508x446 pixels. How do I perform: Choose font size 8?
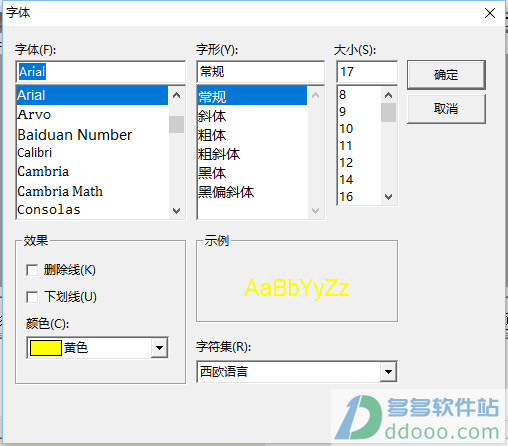tap(359, 95)
